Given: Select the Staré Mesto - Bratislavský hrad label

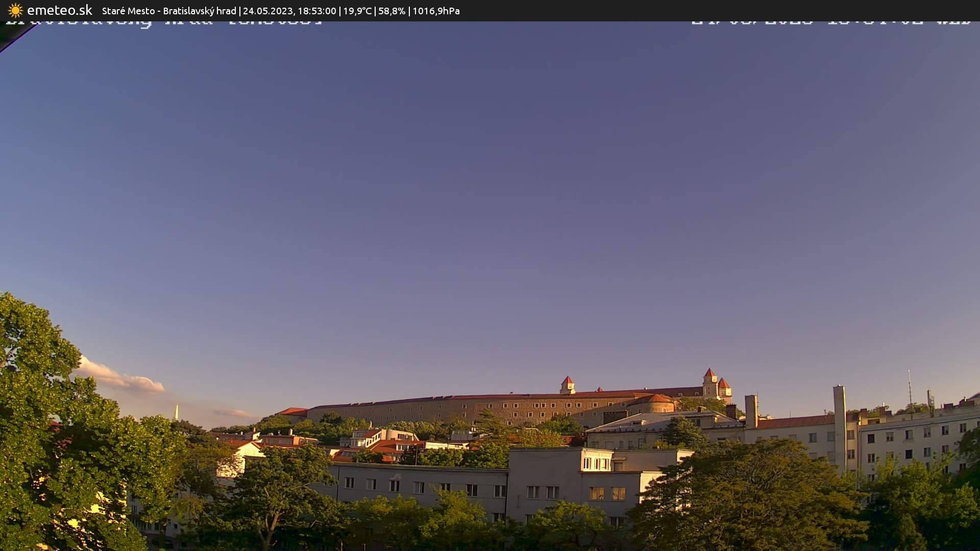Looking at the screenshot, I should click(x=168, y=11).
